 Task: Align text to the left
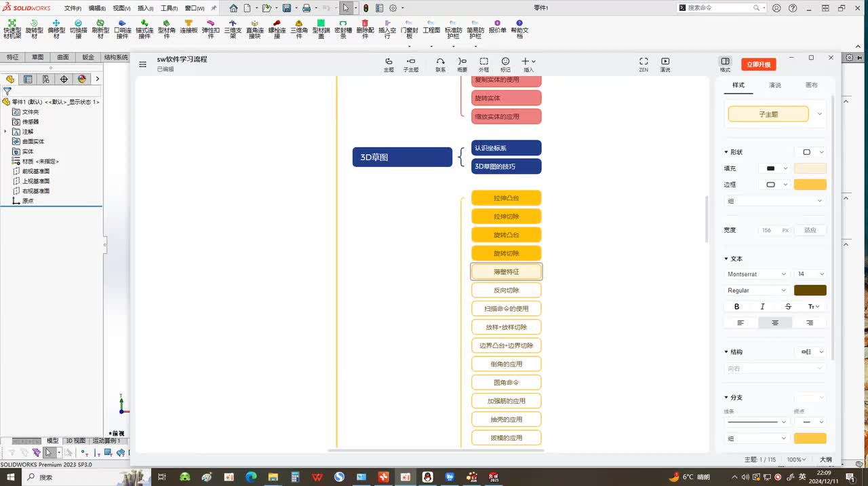pos(741,323)
